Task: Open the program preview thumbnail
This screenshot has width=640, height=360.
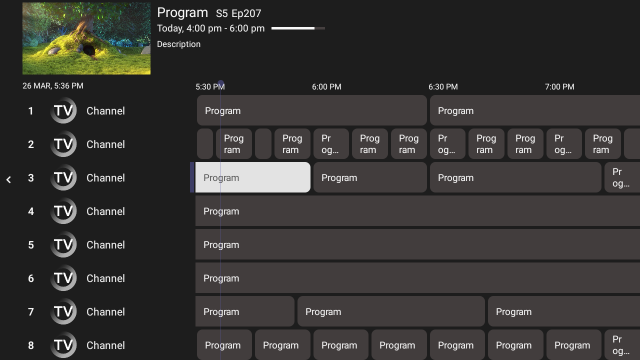Action: pos(87,38)
